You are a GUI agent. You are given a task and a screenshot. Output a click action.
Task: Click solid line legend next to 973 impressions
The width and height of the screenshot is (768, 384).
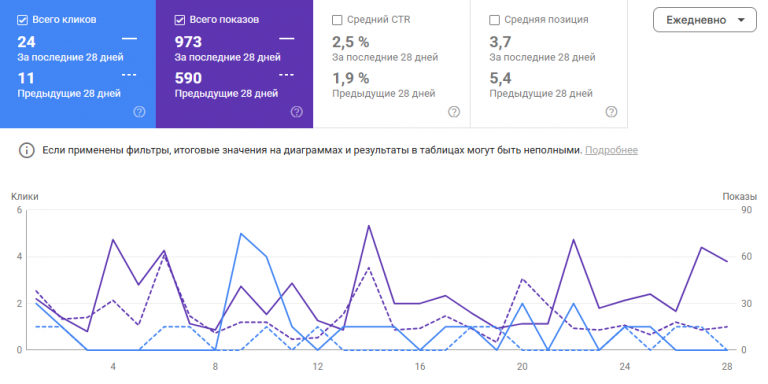point(287,38)
